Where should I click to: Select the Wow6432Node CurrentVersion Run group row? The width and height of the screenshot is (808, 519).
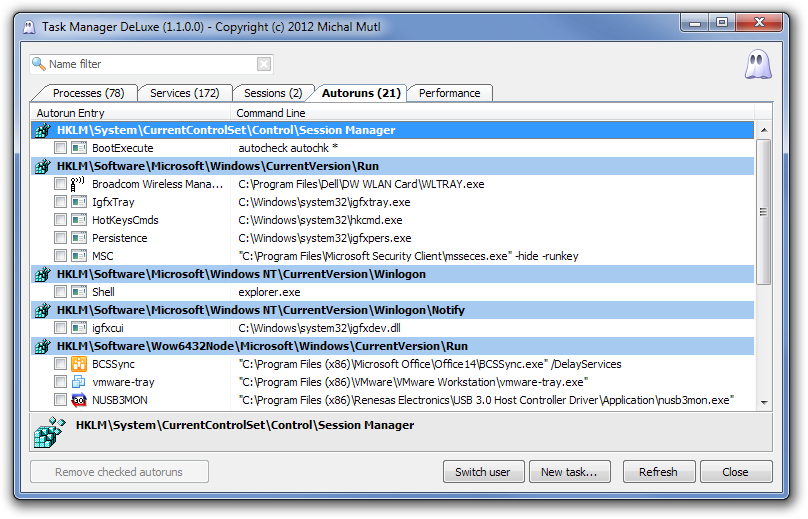click(x=393, y=346)
